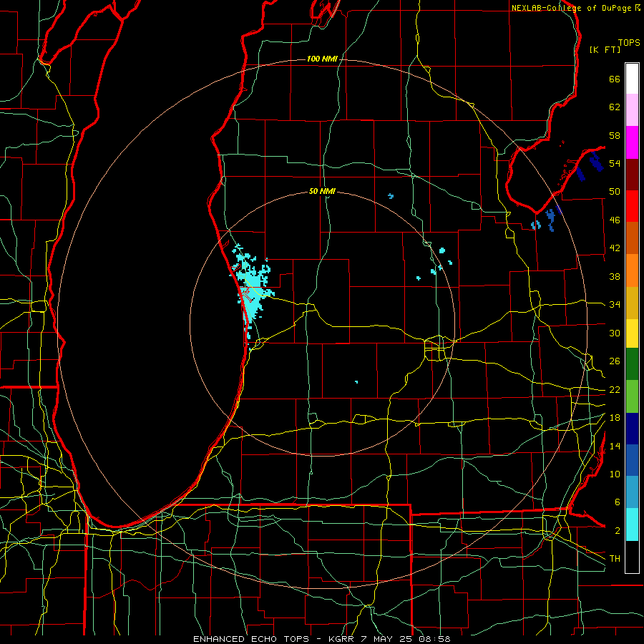Select the dark green legend swatch
Screen dimensions: 644x644
pyautogui.click(x=632, y=364)
